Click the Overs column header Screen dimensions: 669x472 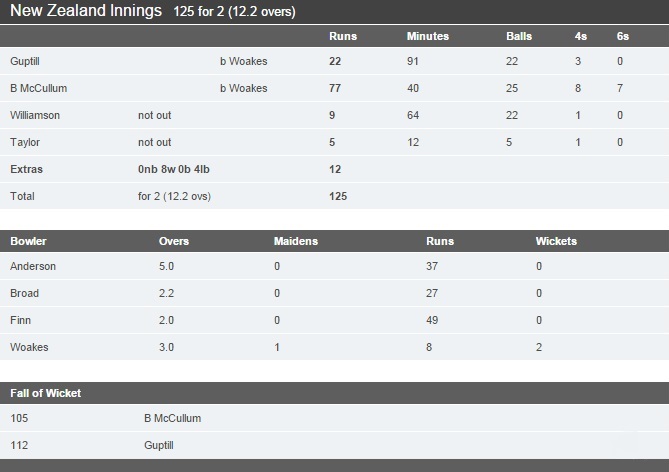pos(174,241)
